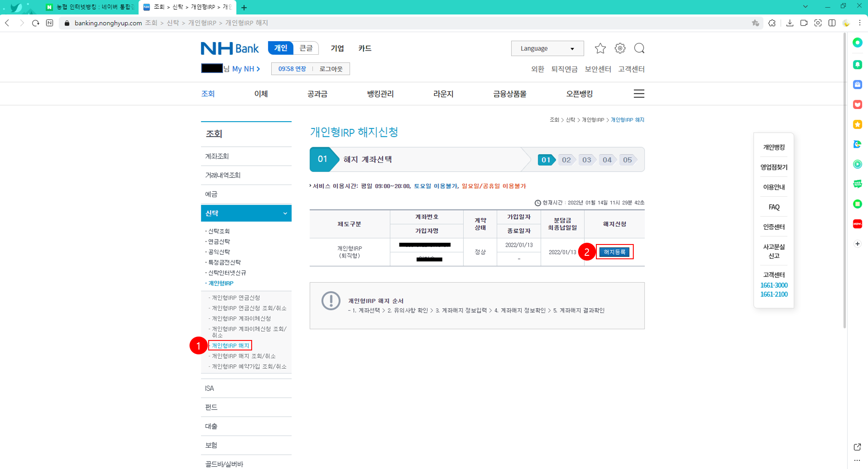Select the 개인 personal banking toggle
Image resolution: width=868 pixels, height=469 pixels.
[281, 48]
